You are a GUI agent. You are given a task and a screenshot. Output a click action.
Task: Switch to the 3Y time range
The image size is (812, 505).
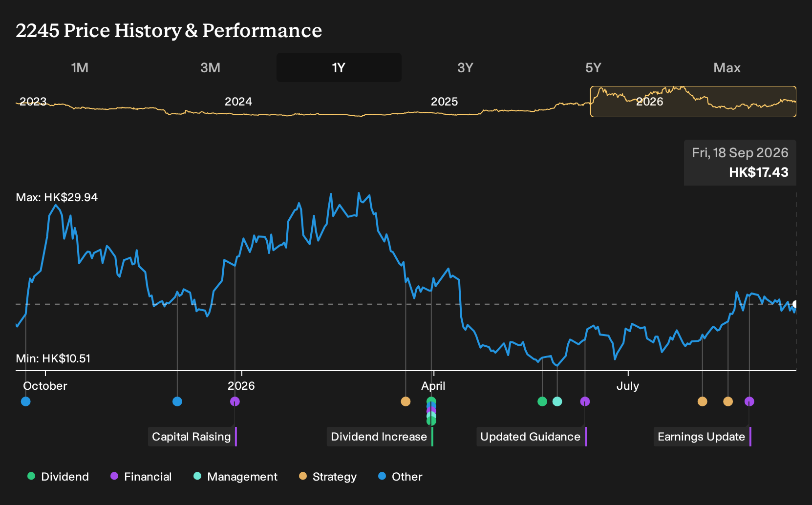[465, 67]
